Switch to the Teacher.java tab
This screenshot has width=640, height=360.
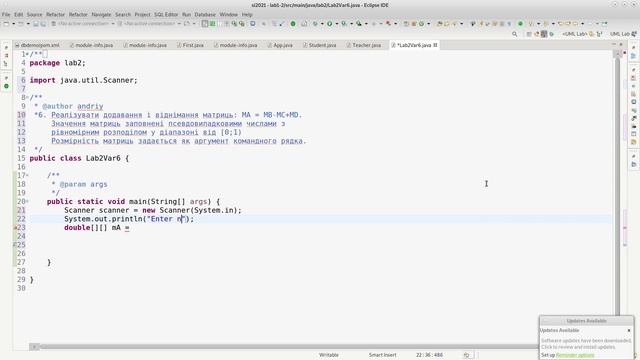click(x=364, y=45)
